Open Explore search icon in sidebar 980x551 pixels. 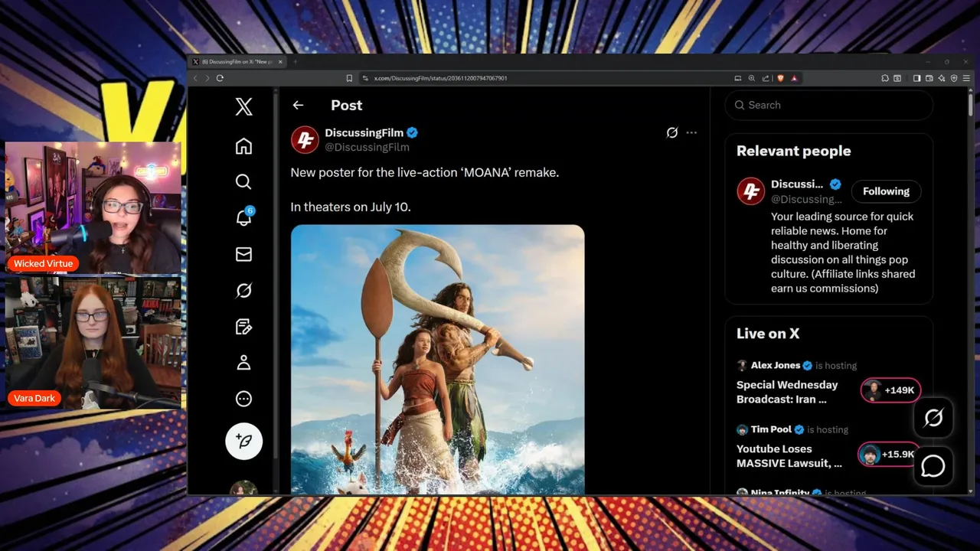(x=243, y=181)
